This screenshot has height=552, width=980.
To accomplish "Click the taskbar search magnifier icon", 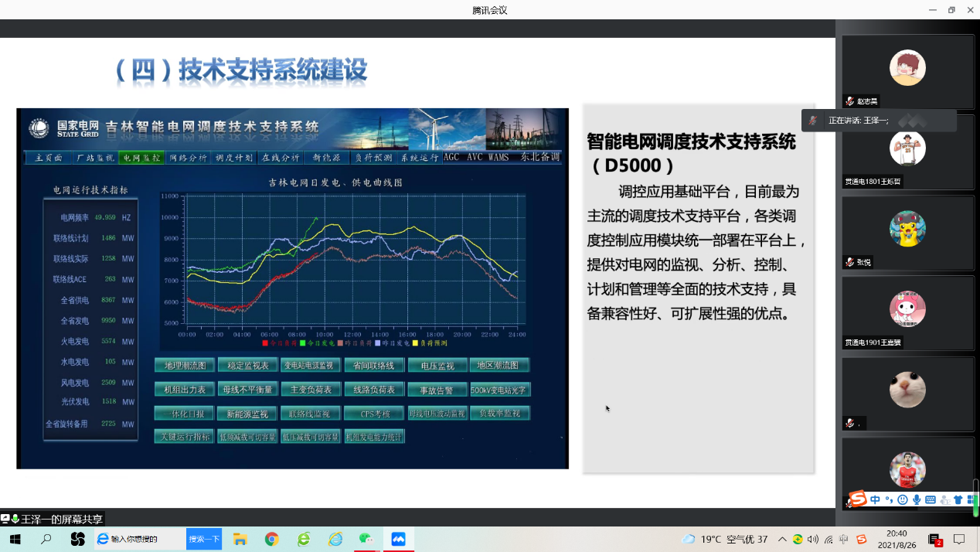I will (x=46, y=539).
